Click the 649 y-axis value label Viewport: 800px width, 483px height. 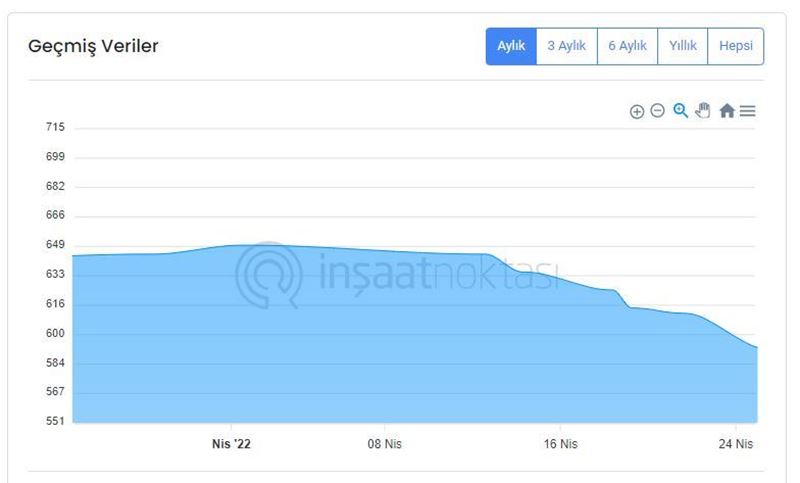click(x=55, y=245)
